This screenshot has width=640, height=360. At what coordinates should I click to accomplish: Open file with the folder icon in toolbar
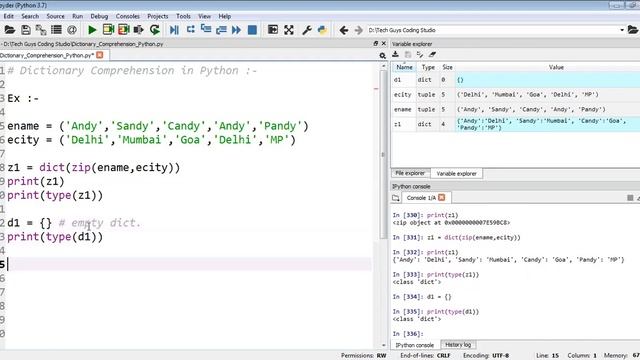(9, 30)
